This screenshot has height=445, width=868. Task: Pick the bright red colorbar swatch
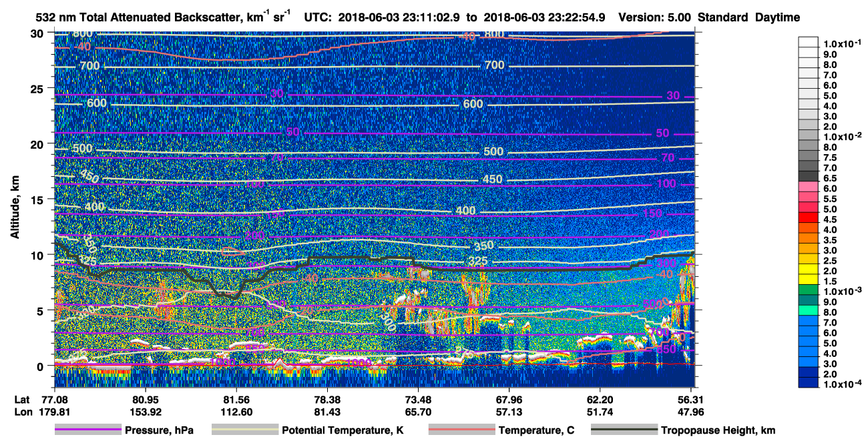pos(809,217)
